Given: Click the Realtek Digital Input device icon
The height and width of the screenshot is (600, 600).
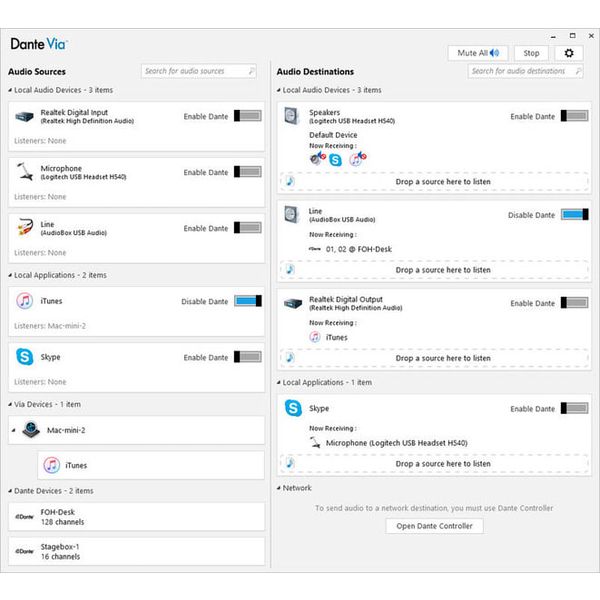Looking at the screenshot, I should tap(25, 117).
